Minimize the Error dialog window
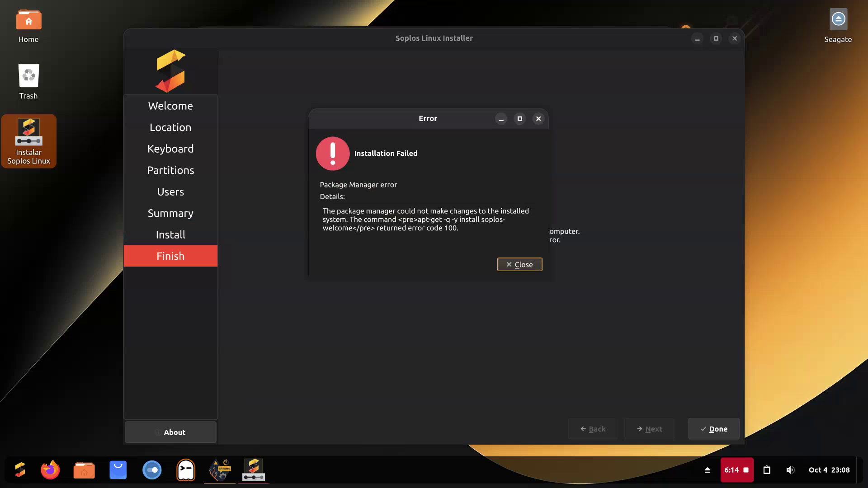This screenshot has height=488, width=868. pos(501,119)
